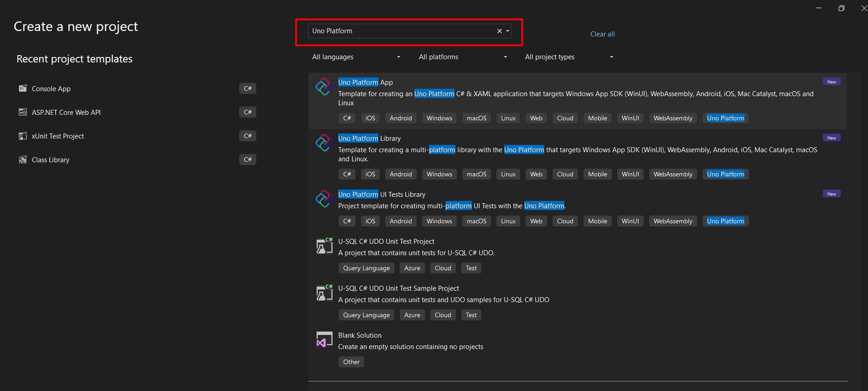The width and height of the screenshot is (868, 391).
Task: Click inside the Uno Platform search field
Action: click(401, 31)
